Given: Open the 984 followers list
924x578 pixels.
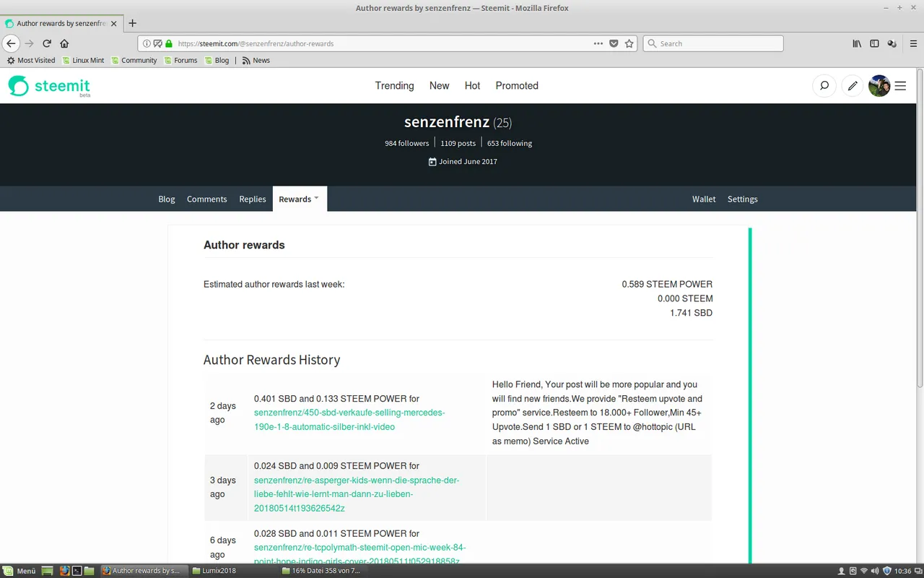Looking at the screenshot, I should [x=407, y=143].
